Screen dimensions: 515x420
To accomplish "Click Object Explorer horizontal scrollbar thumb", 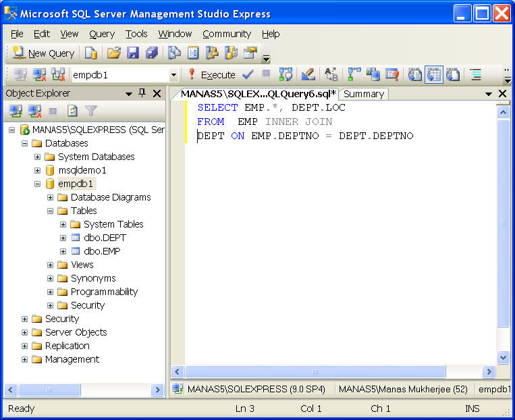I will pyautogui.click(x=49, y=390).
